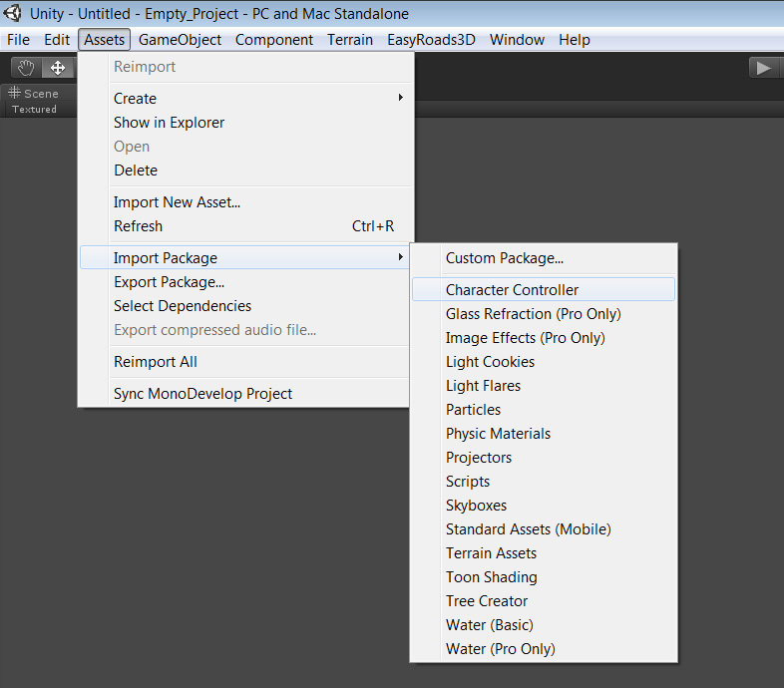Open the EasyRoads3D menu
The width and height of the screenshot is (784, 688).
point(431,40)
